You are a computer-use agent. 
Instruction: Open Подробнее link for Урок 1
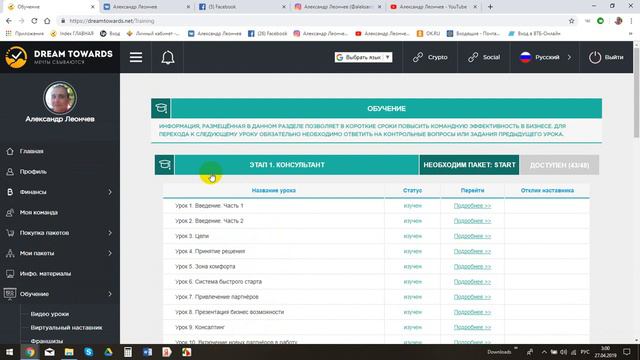(x=472, y=206)
